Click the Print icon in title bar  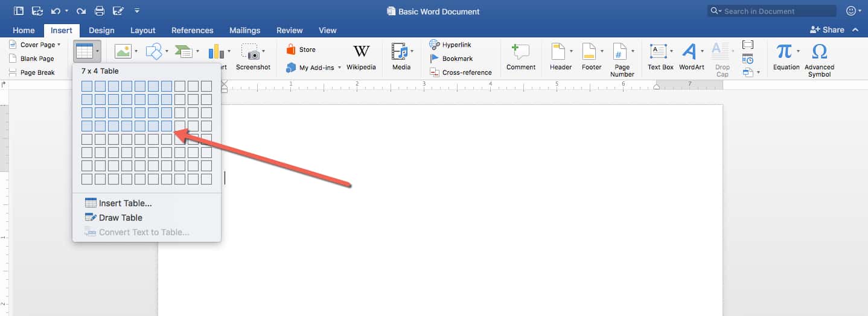point(100,11)
